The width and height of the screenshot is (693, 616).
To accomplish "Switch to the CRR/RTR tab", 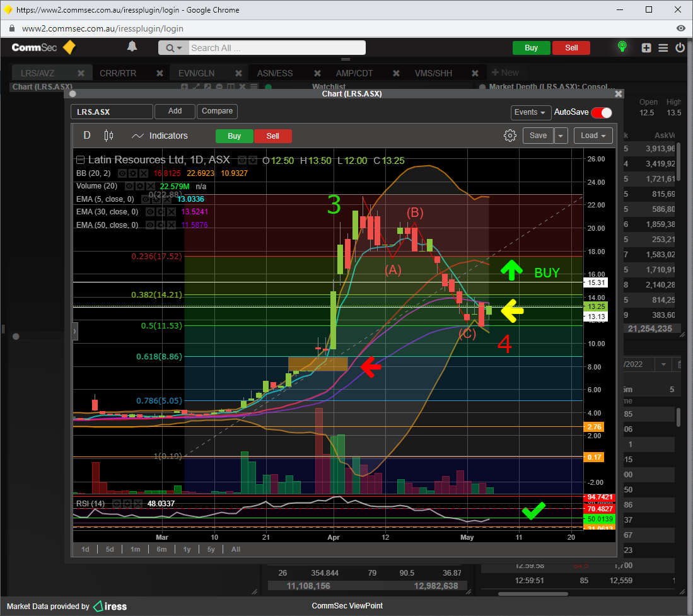I will click(117, 73).
